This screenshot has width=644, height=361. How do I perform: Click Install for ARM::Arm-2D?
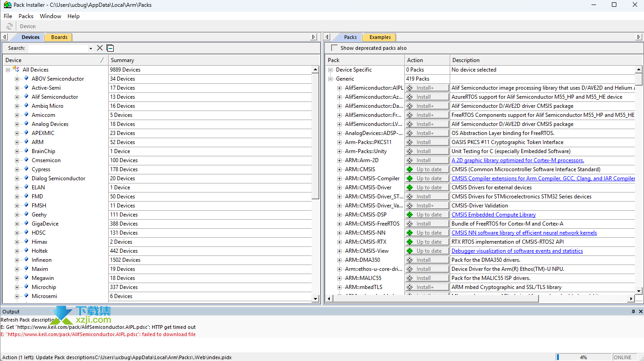click(x=427, y=160)
